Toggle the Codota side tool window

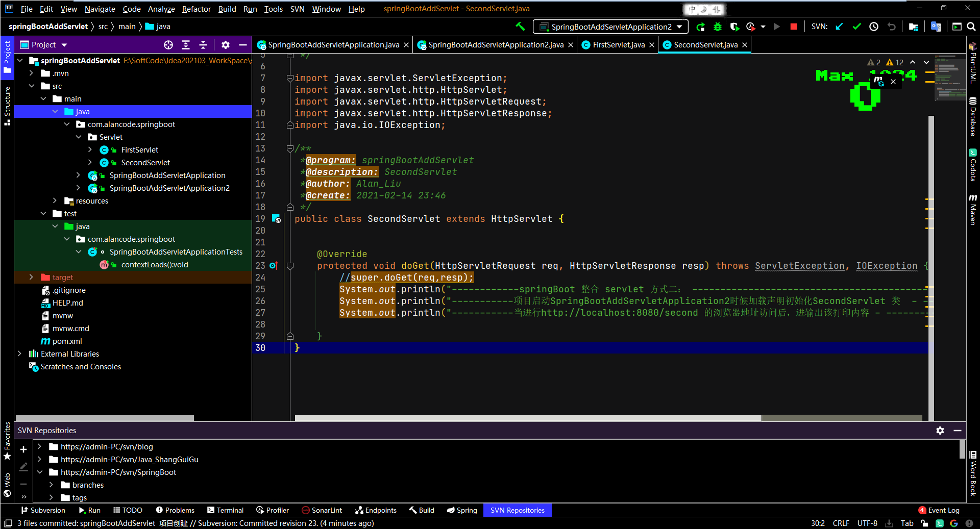coord(973,164)
